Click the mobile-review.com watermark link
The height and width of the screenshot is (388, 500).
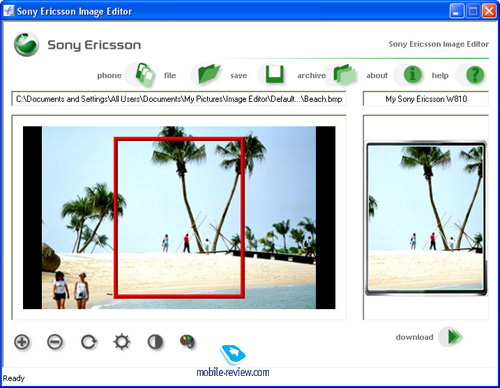(233, 372)
